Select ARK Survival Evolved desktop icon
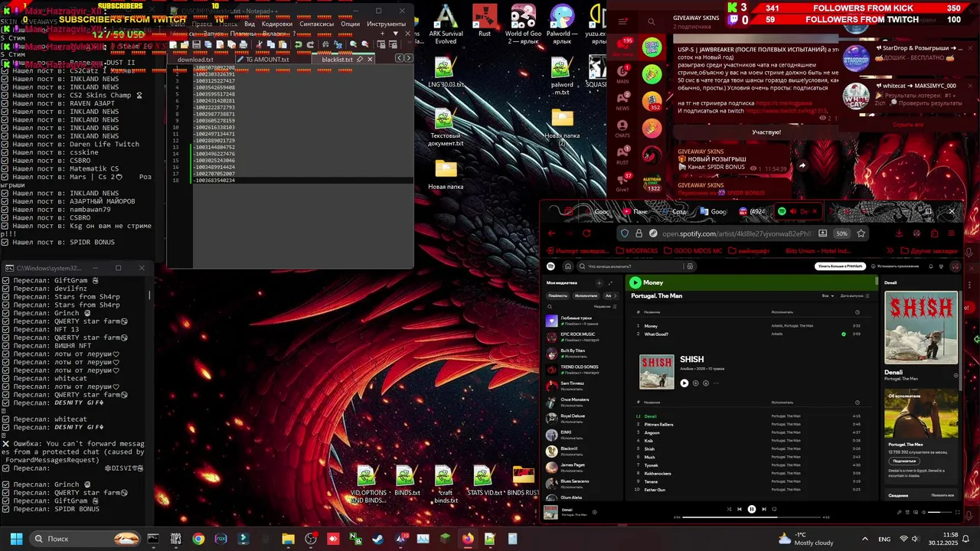Image resolution: width=980 pixels, height=551 pixels. pyautogui.click(x=446, y=23)
